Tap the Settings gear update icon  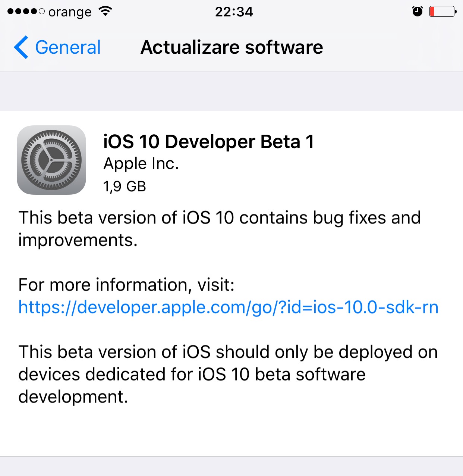click(51, 160)
